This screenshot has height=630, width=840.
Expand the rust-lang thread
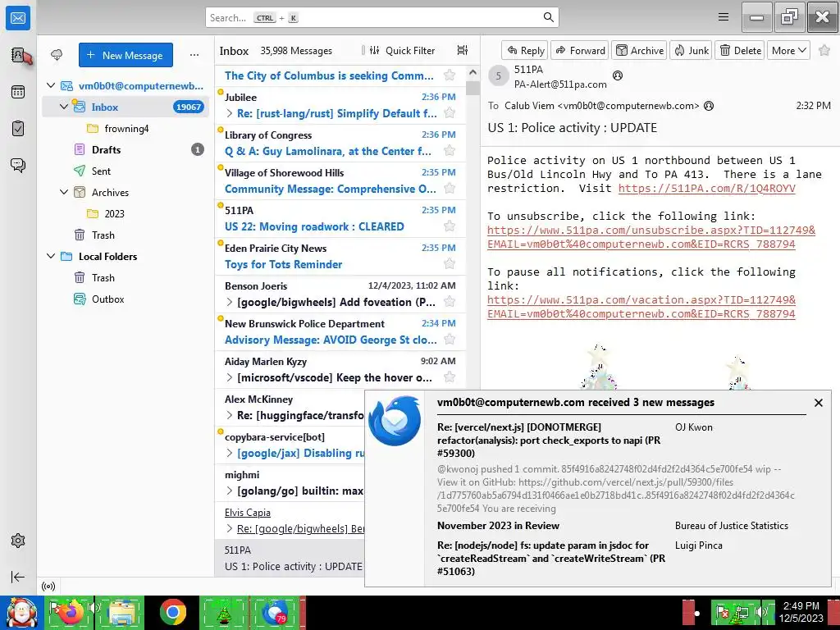click(230, 113)
